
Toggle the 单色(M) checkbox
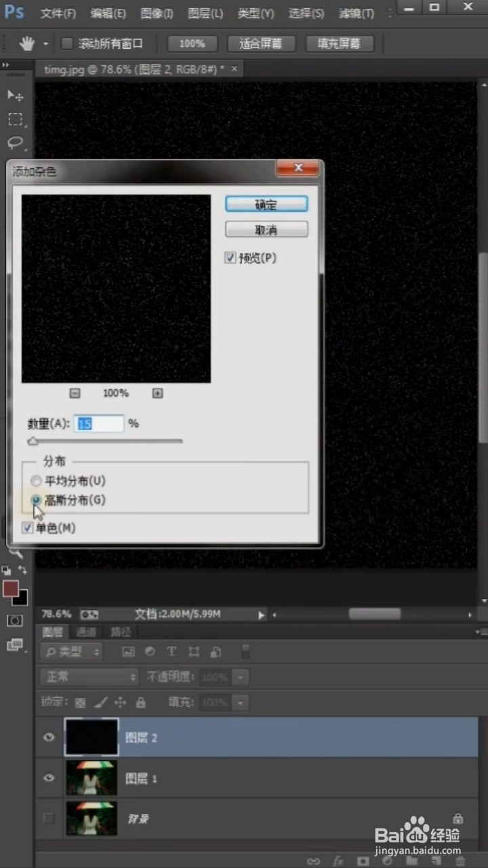pos(28,528)
